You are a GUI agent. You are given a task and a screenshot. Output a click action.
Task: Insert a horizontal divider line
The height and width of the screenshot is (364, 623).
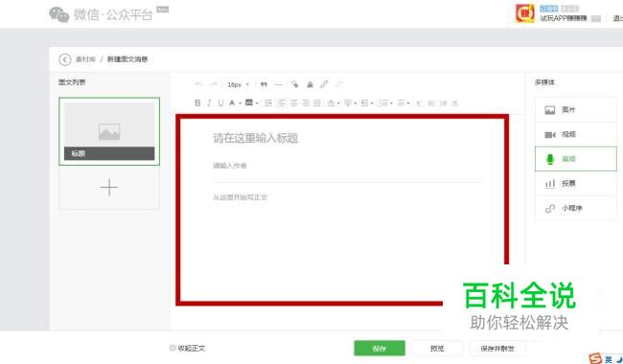(279, 84)
